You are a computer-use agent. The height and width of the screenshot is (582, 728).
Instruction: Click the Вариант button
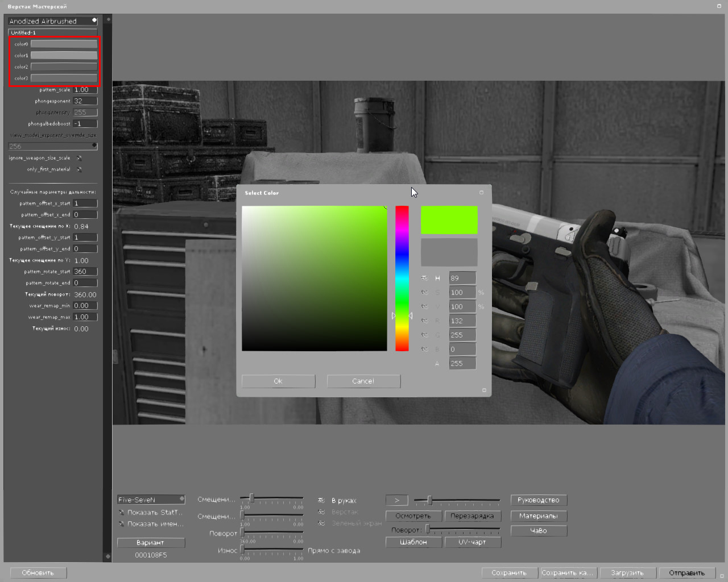point(151,543)
